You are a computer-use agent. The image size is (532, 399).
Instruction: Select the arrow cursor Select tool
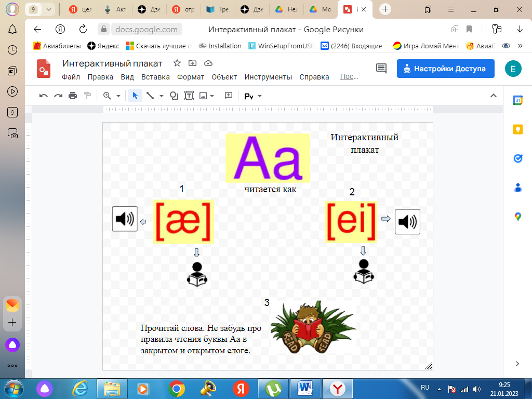click(135, 96)
